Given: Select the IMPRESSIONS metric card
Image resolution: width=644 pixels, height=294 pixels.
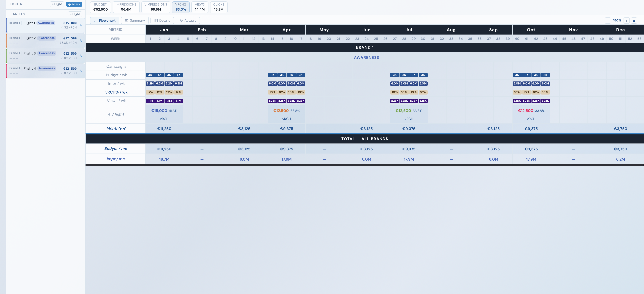Looking at the screenshot, I should point(126,7).
